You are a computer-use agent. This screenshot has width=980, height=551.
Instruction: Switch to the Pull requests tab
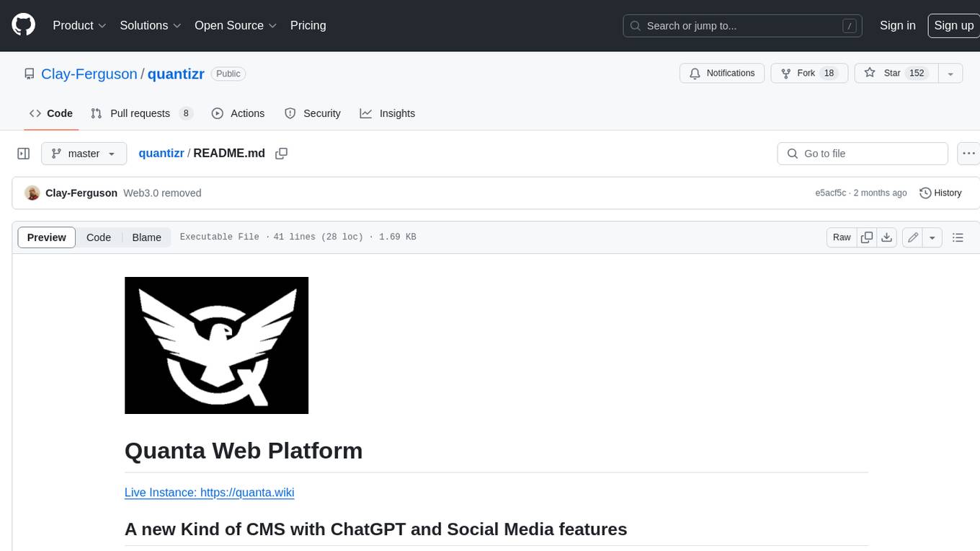click(x=142, y=113)
